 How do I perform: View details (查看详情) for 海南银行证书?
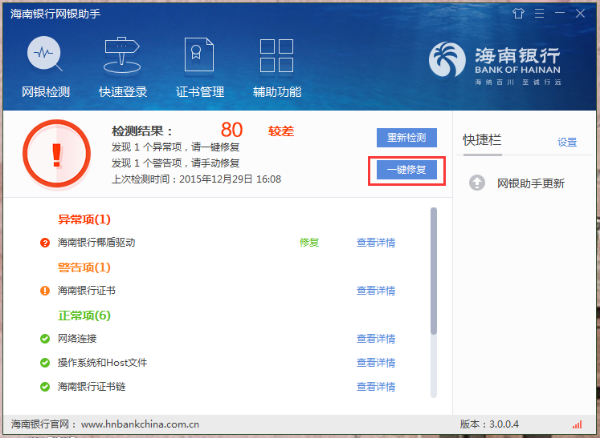click(x=376, y=291)
